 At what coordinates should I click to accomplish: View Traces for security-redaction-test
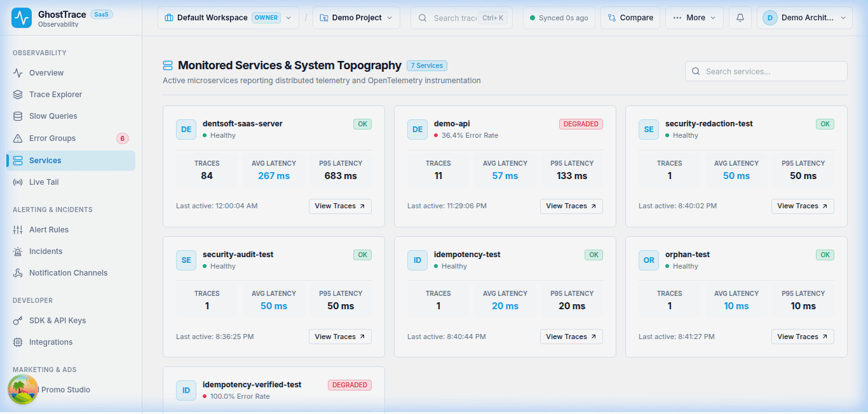pyautogui.click(x=803, y=206)
